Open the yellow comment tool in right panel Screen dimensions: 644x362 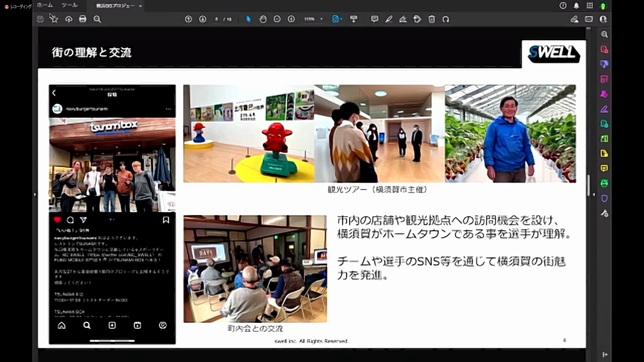604,168
